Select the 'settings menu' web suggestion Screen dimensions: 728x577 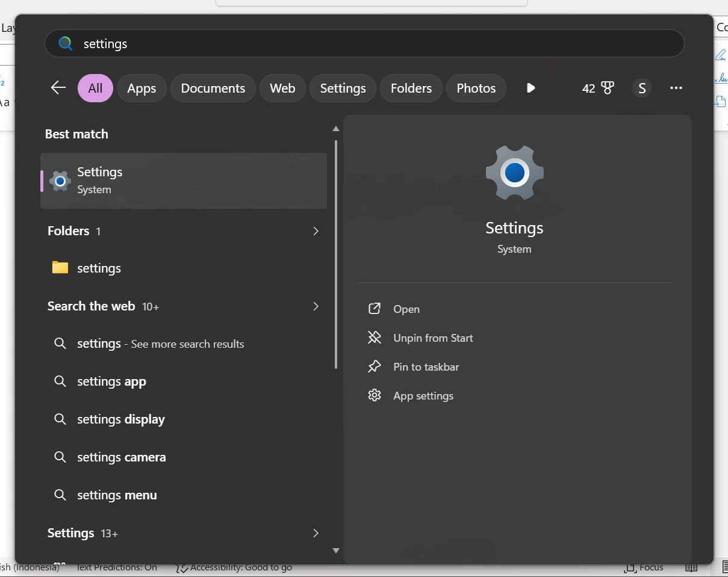(x=184, y=495)
